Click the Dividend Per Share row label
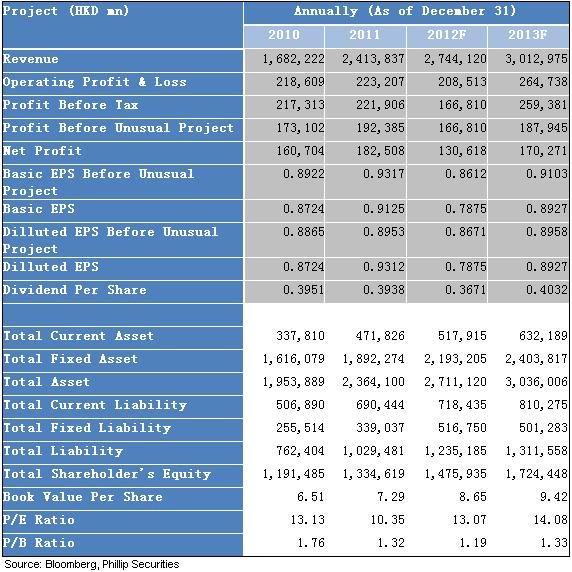Image resolution: width=572 pixels, height=572 pixels. (75, 290)
